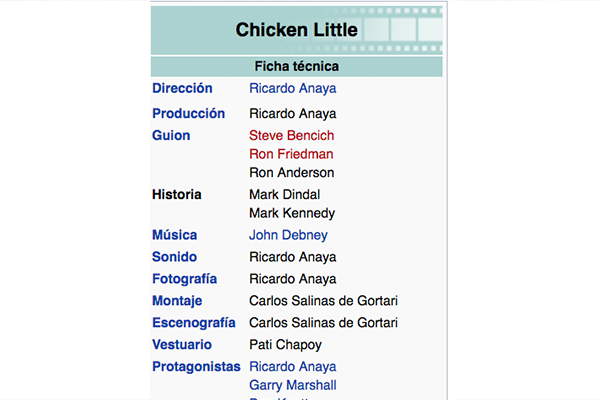This screenshot has width=600, height=400.
Task: Follow the Garry Marshall link
Action: click(292, 385)
